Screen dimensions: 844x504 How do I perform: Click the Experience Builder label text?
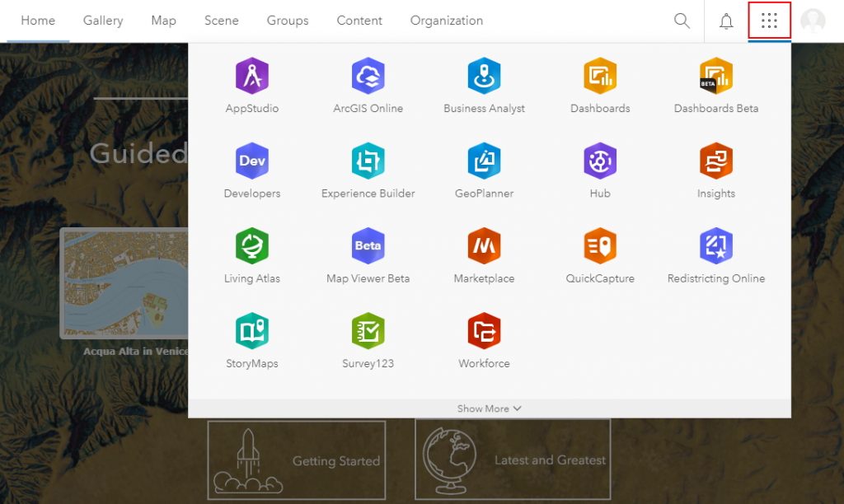coord(368,193)
